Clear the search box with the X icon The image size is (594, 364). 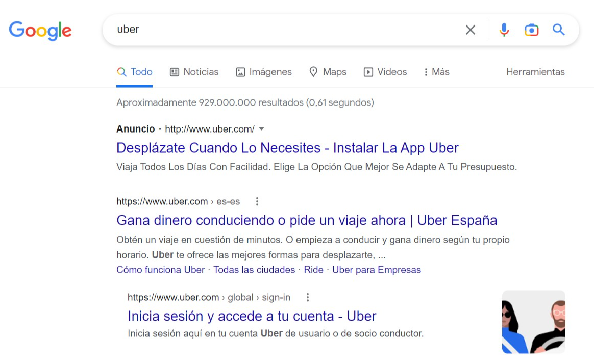[470, 30]
